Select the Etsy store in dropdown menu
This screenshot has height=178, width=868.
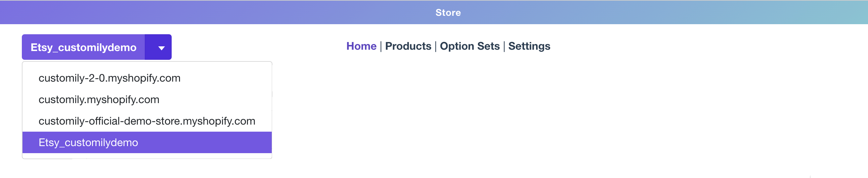pos(88,143)
